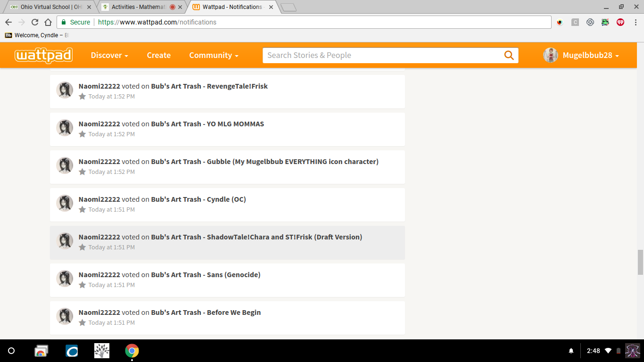Click the notification bell in system tray
The width and height of the screenshot is (644, 362).
coord(571,351)
